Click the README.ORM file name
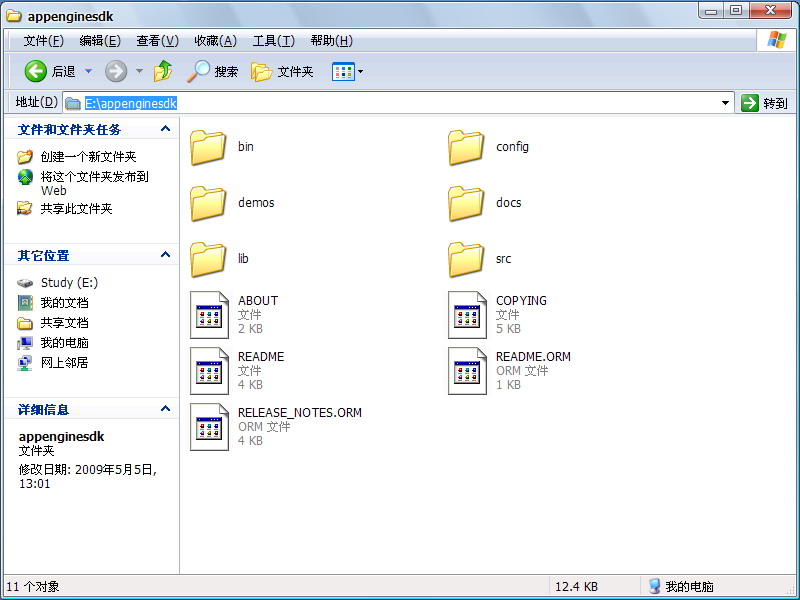 [533, 356]
